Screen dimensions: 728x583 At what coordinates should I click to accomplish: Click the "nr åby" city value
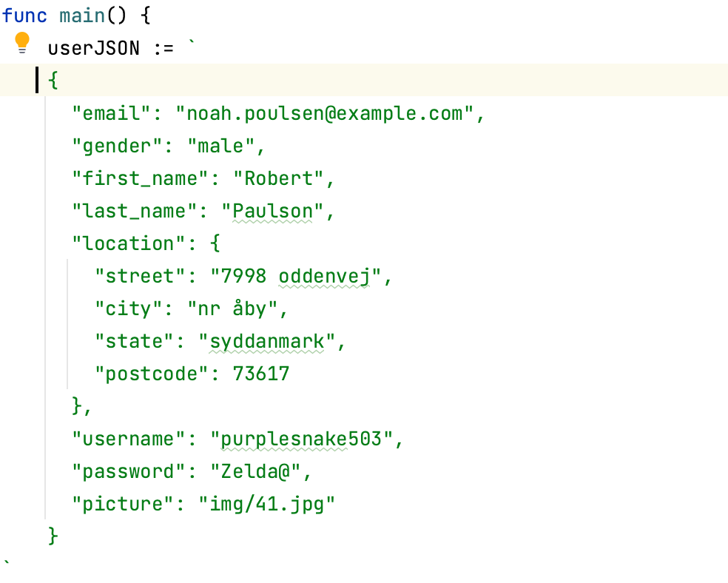click(x=237, y=309)
